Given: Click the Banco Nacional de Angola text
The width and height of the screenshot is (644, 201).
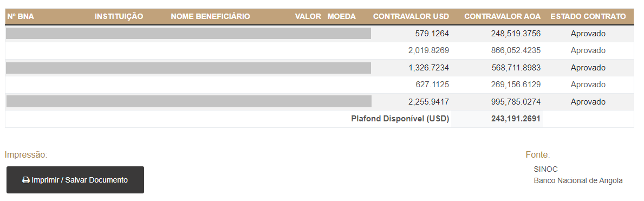Looking at the screenshot, I should [x=578, y=180].
